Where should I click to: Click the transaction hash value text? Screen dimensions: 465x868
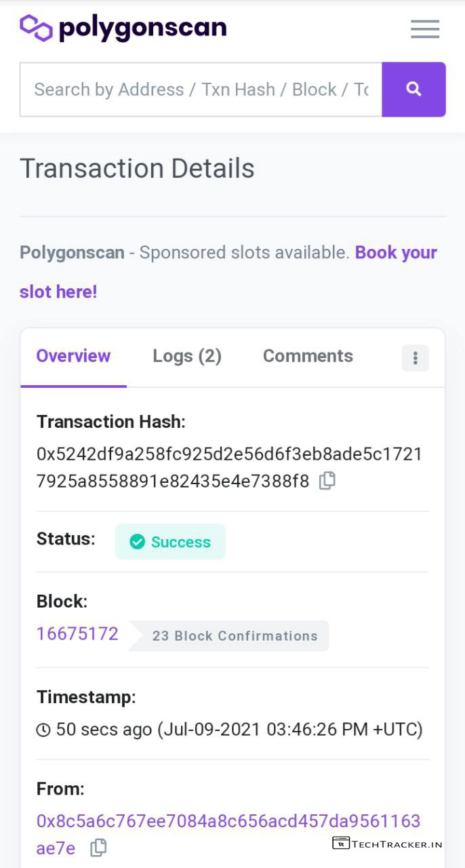coord(229,454)
